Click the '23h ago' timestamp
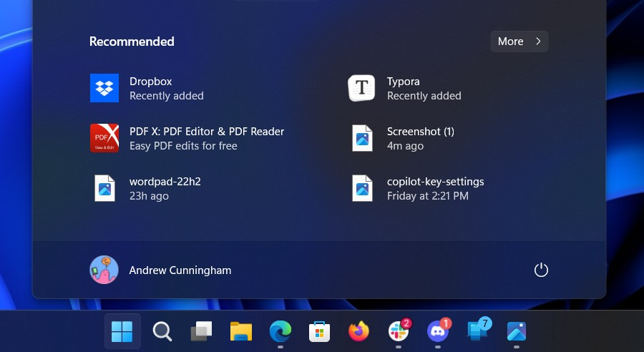 pyautogui.click(x=149, y=196)
